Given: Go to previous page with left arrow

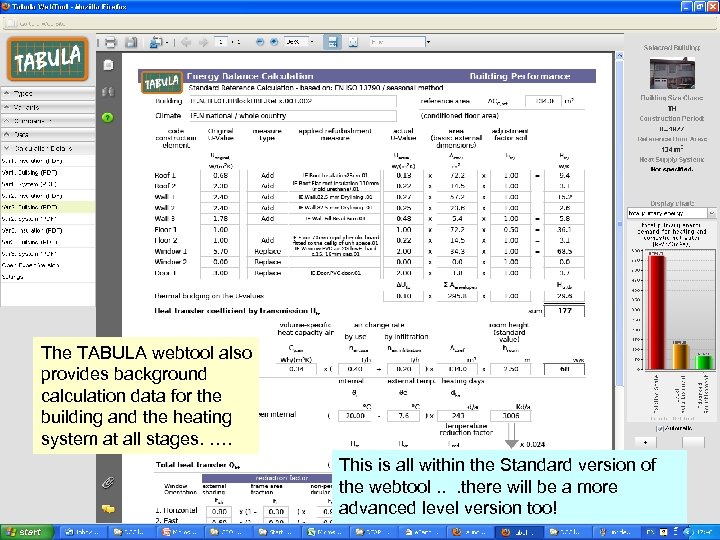Looking at the screenshot, I should 186,42.
